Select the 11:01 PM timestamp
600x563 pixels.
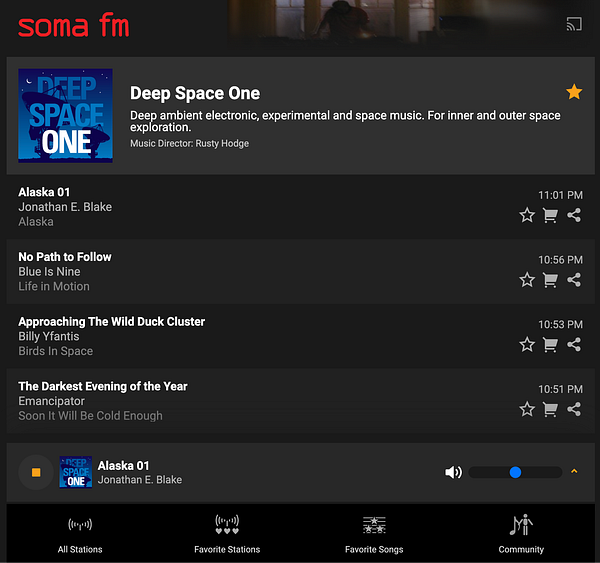pos(560,195)
